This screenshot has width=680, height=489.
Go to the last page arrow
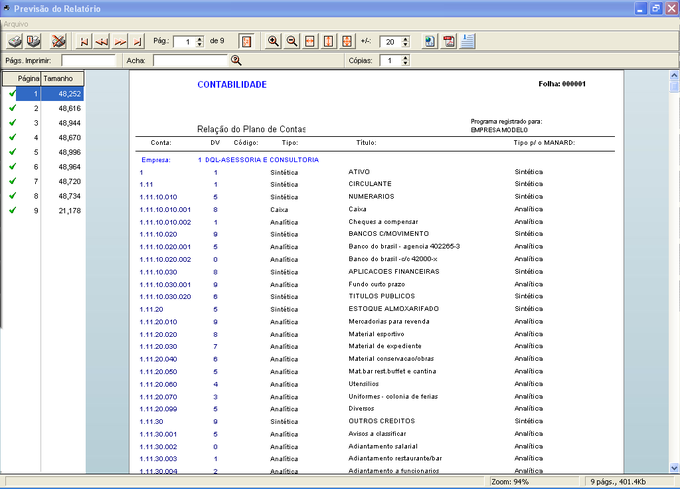coord(138,41)
